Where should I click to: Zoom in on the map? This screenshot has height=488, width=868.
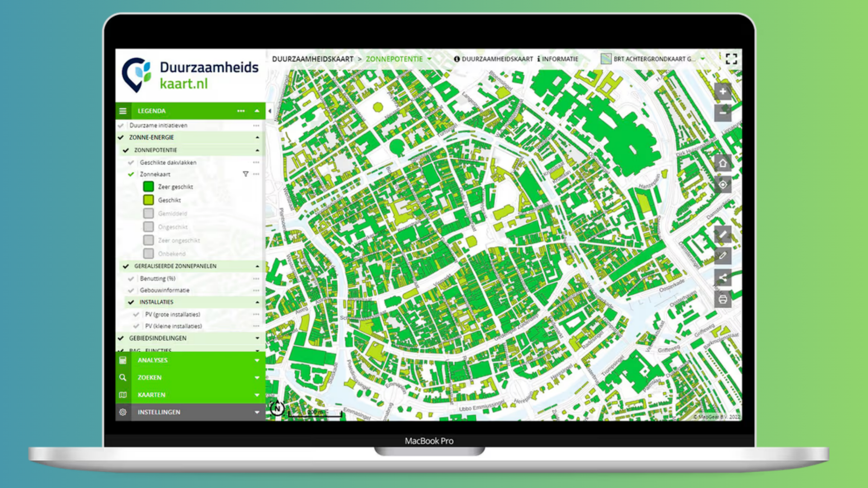pyautogui.click(x=722, y=92)
